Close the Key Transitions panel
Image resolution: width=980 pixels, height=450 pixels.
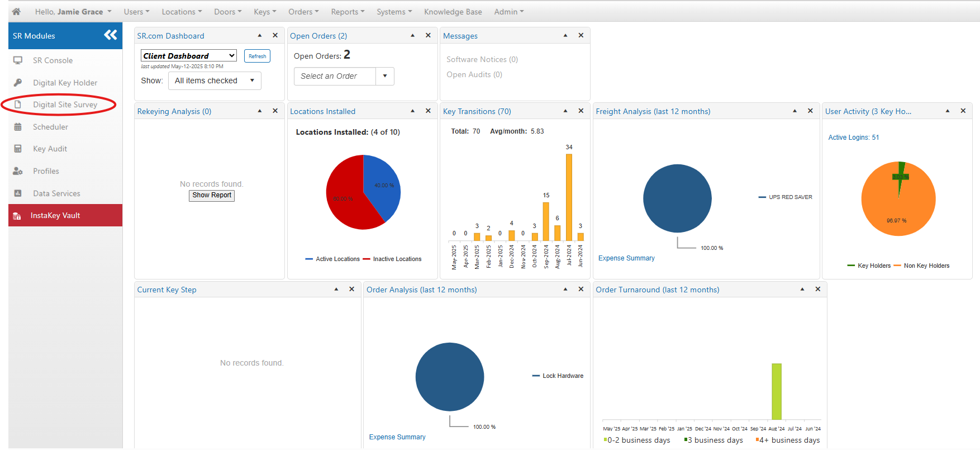tap(581, 111)
